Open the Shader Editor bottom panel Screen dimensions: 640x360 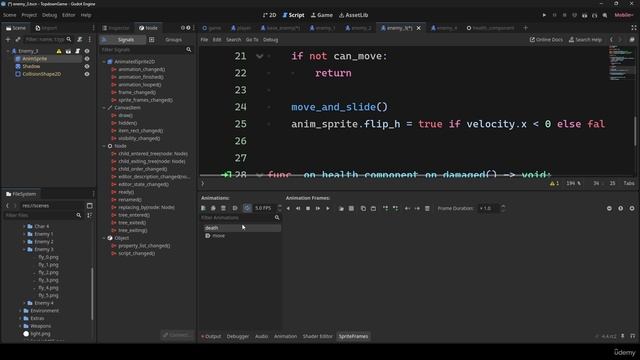pyautogui.click(x=317, y=336)
